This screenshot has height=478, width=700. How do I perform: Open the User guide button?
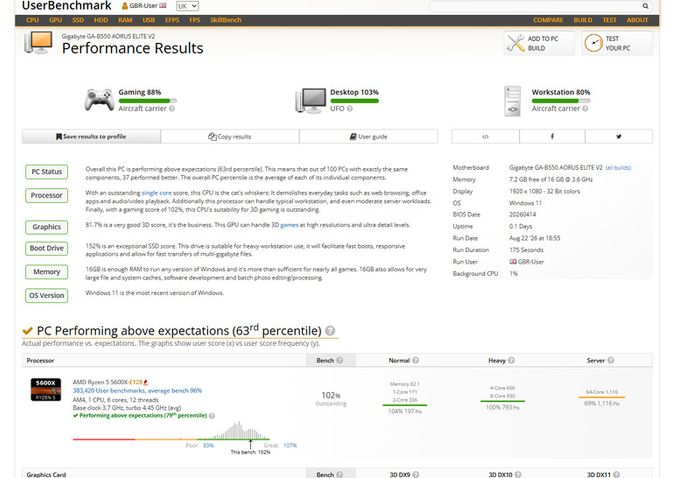tap(369, 137)
